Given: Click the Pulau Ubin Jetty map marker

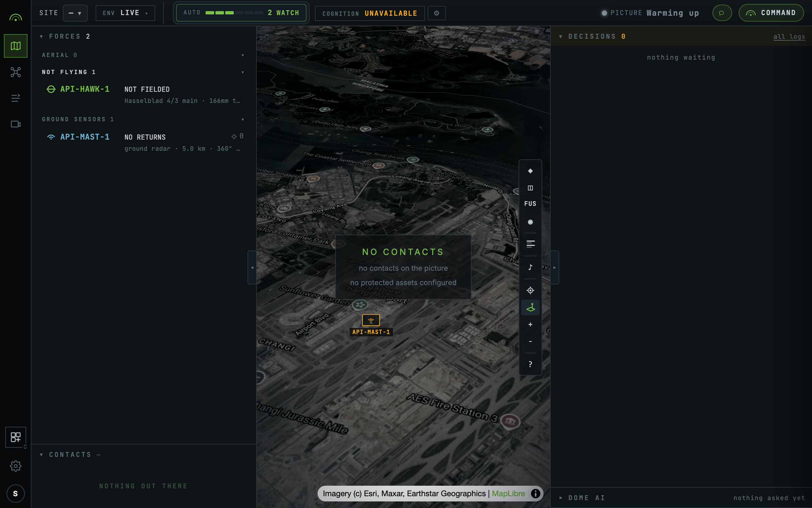Looking at the screenshot, I should coord(366,129).
